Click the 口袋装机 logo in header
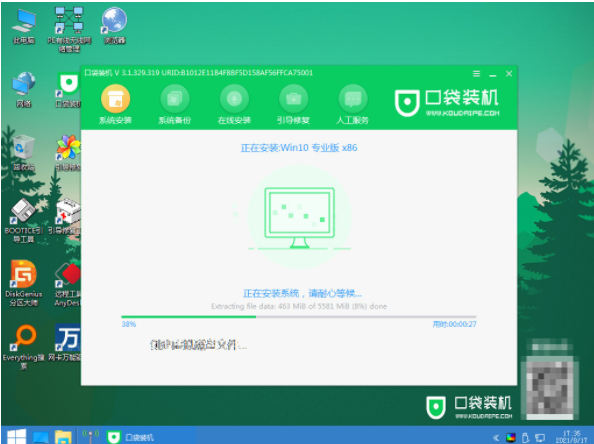Viewport: 594px width, 444px height. (447, 102)
